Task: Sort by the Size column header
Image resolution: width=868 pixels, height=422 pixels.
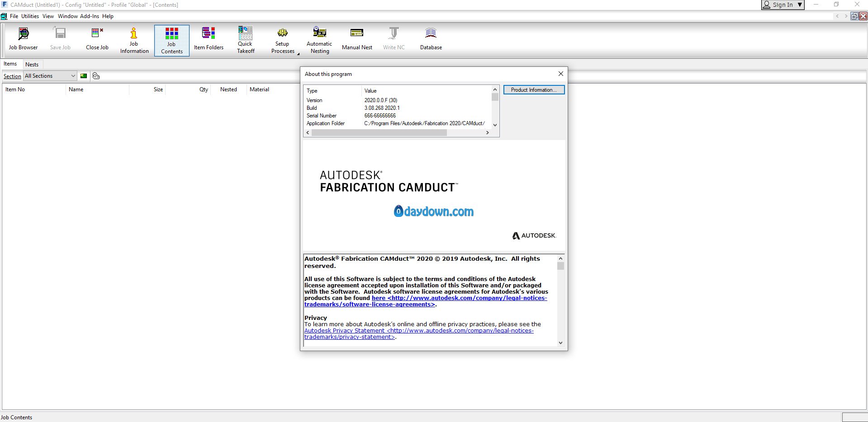Action: coord(147,89)
